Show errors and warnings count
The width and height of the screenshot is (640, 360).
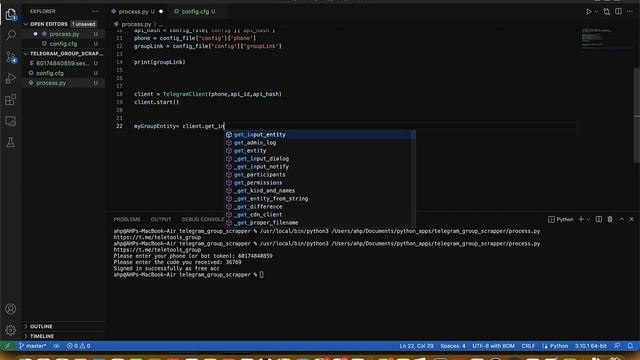(x=78, y=346)
